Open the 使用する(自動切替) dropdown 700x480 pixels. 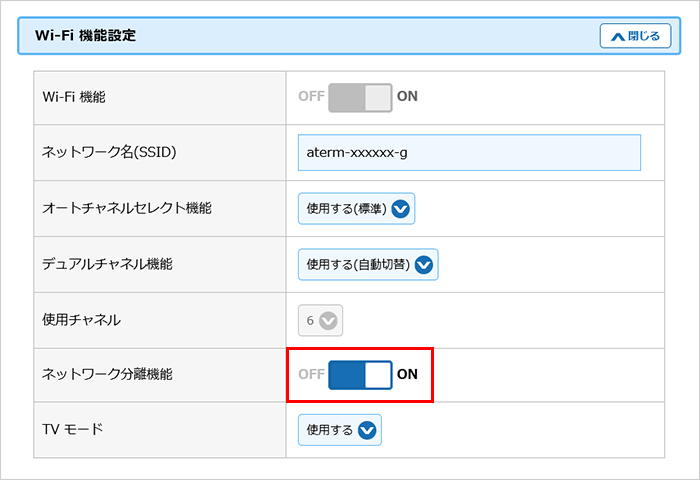(x=368, y=265)
